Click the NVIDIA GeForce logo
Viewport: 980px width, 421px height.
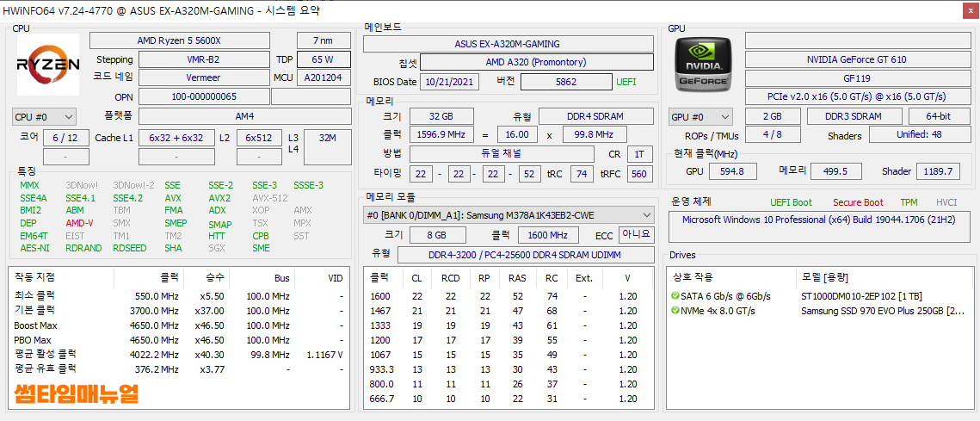[705, 65]
